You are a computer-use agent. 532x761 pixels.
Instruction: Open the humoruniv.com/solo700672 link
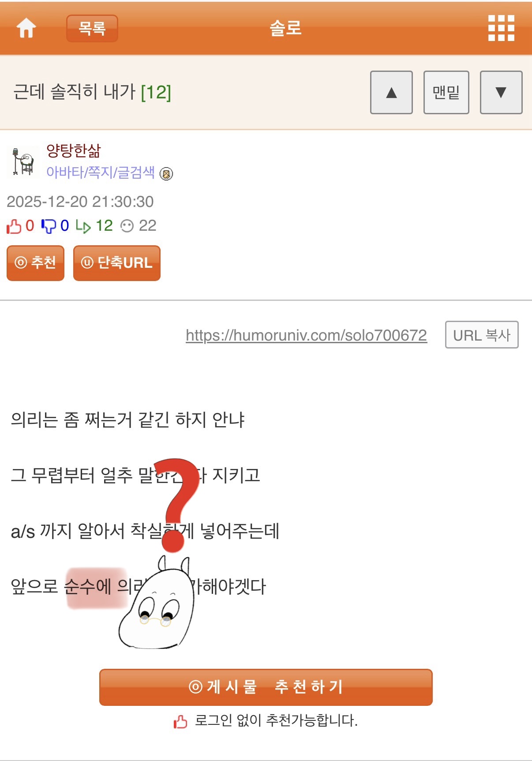tap(306, 335)
